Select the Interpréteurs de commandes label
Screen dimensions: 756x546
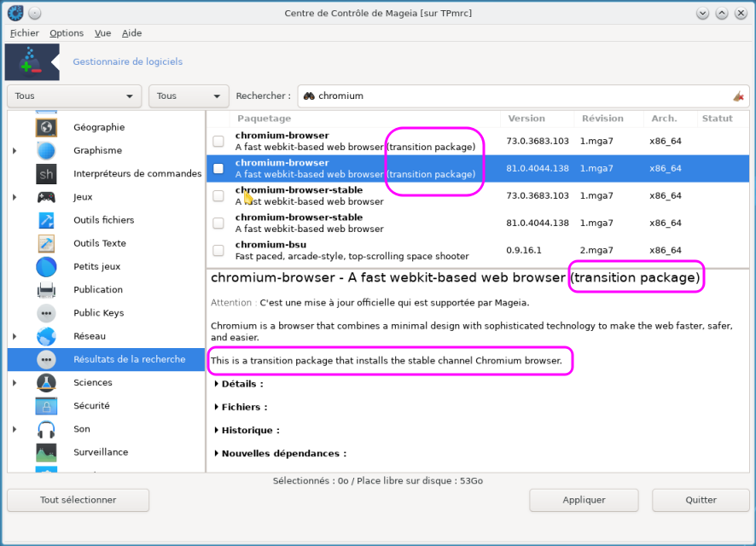pyautogui.click(x=137, y=174)
